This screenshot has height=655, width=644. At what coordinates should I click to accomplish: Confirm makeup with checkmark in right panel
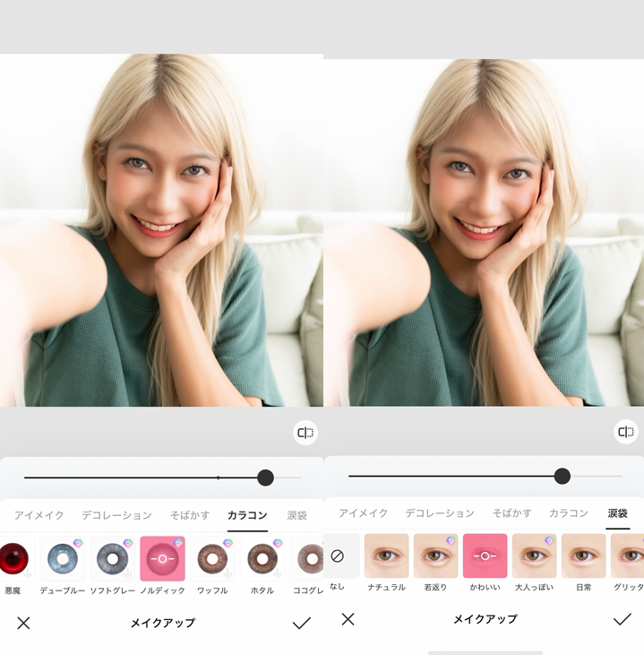click(623, 619)
